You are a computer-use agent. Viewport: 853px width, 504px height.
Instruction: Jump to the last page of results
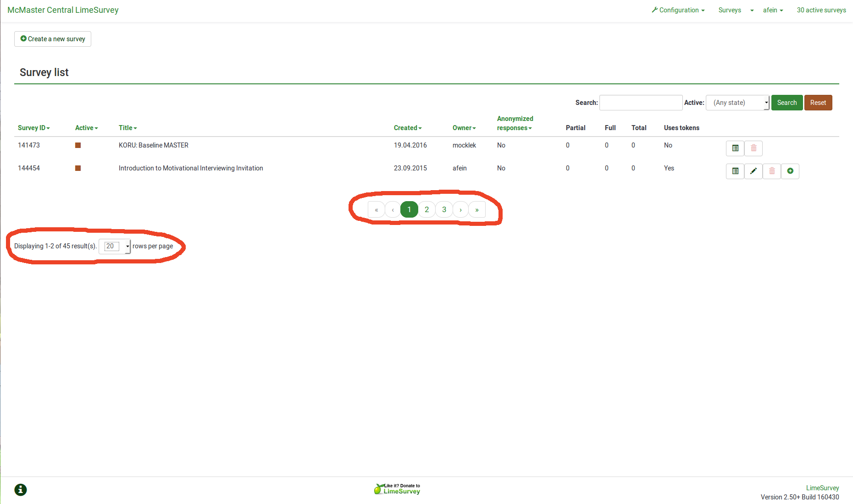pyautogui.click(x=477, y=209)
